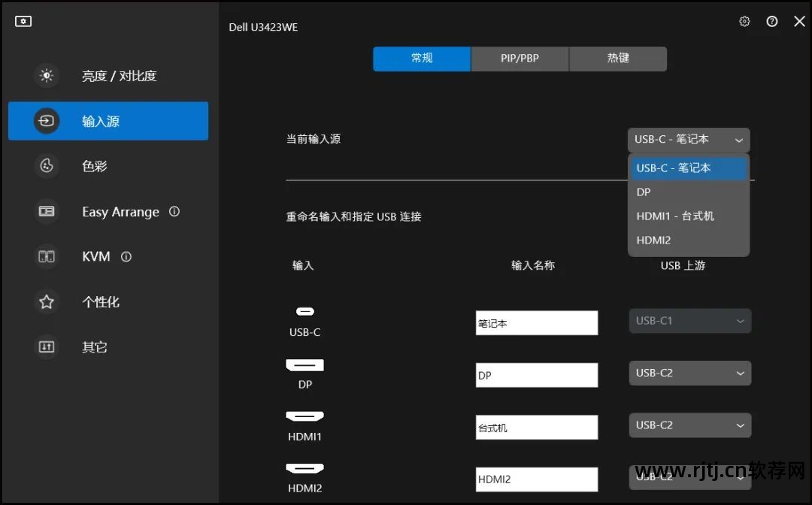
Task: Open the help question mark icon
Action: click(x=771, y=22)
